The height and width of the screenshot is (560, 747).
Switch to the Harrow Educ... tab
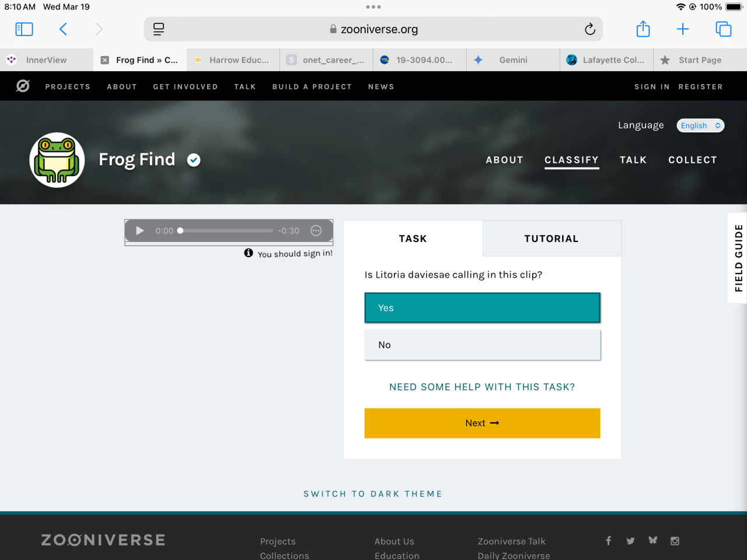pos(233,60)
